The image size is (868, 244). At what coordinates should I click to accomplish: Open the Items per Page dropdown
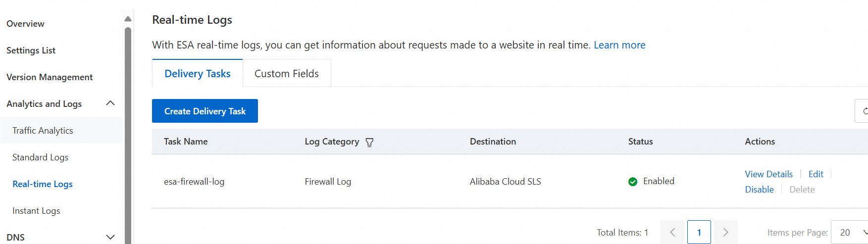click(850, 232)
